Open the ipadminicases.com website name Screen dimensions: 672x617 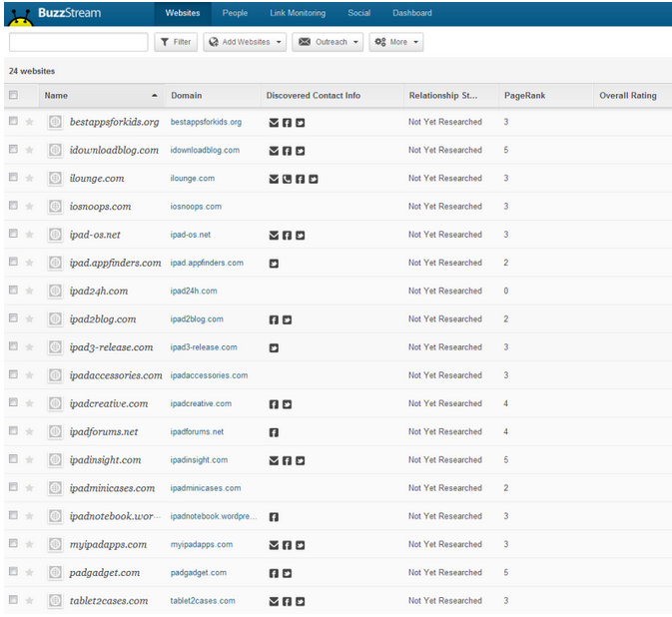coord(112,488)
